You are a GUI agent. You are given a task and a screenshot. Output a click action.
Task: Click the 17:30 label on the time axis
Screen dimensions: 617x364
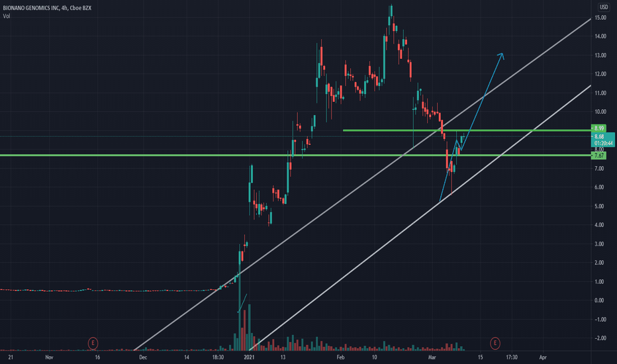[512, 357]
